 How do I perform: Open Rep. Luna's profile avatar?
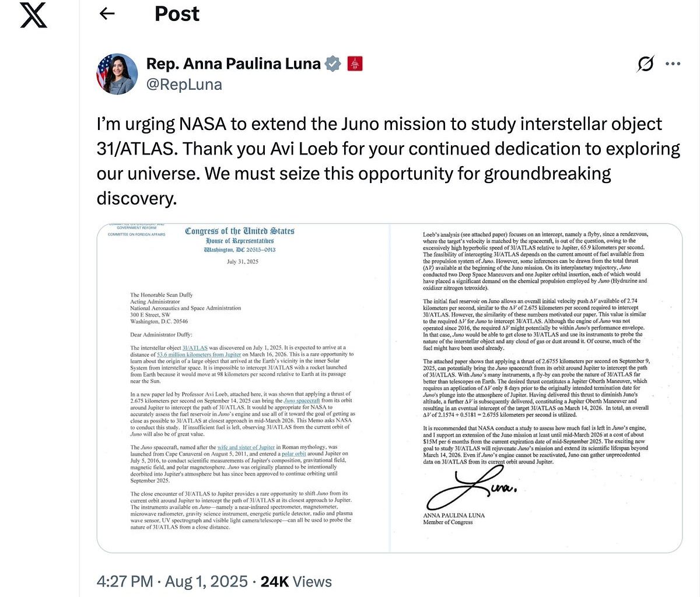[117, 74]
